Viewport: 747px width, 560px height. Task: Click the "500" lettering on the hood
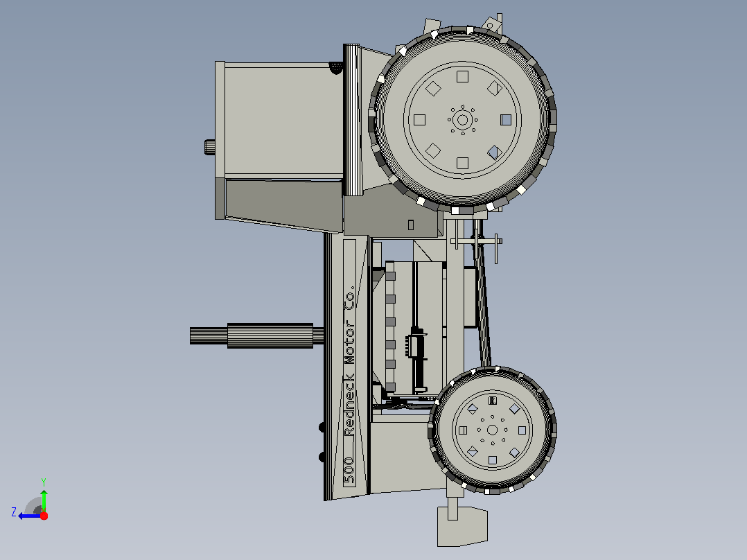pos(350,470)
